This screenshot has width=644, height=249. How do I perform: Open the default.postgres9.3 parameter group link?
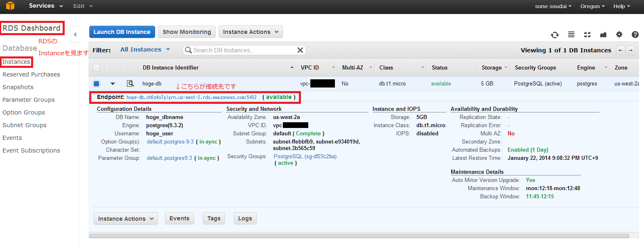(169, 158)
